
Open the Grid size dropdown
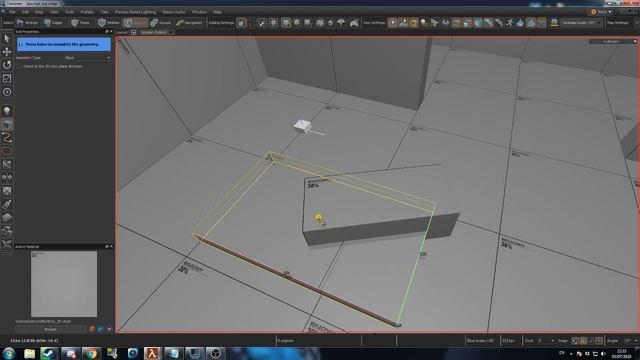click(x=545, y=340)
